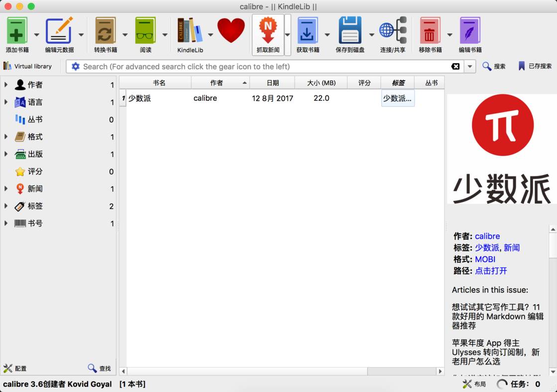
Task: Click the 抓取新闻 fetch news icon
Action: (x=268, y=31)
